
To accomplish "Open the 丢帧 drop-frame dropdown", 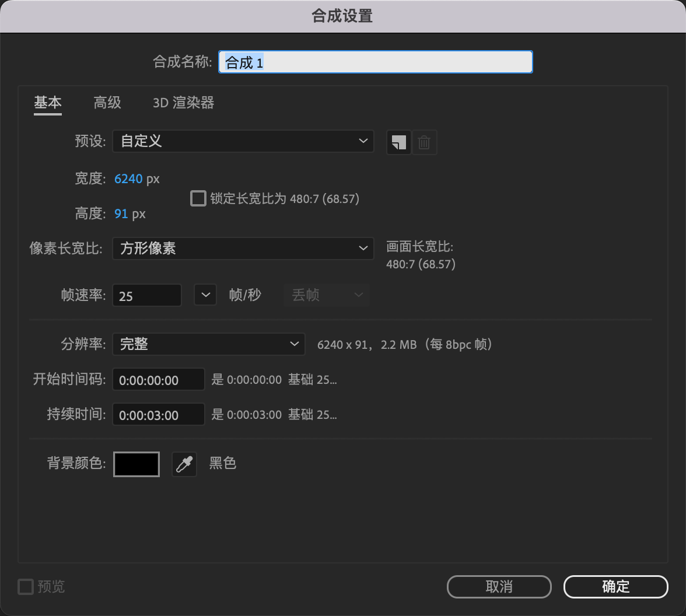I will coord(327,295).
